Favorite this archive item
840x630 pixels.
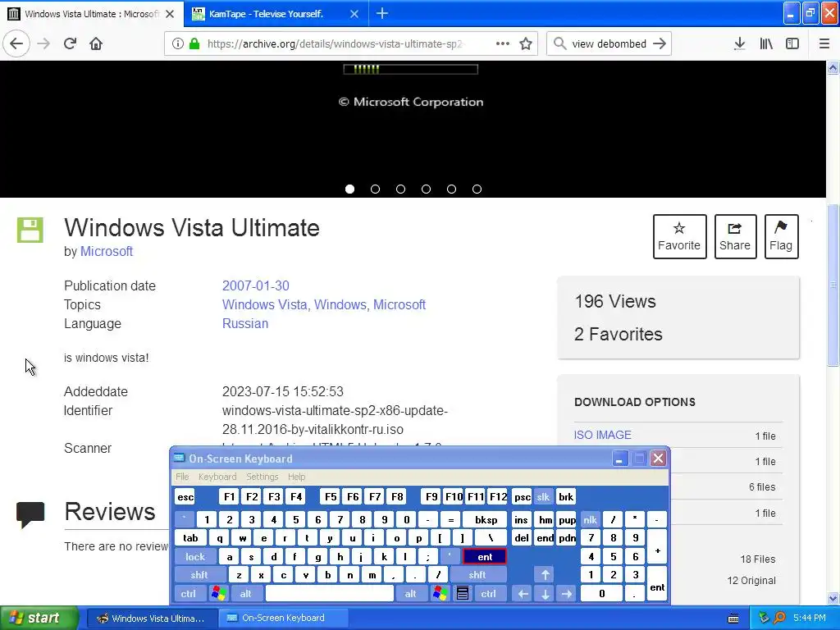[x=679, y=237]
